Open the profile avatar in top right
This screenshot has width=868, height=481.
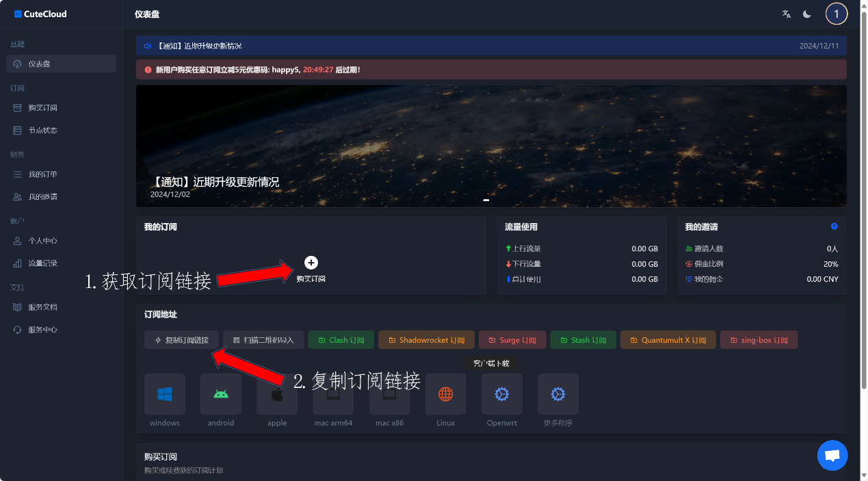(837, 13)
